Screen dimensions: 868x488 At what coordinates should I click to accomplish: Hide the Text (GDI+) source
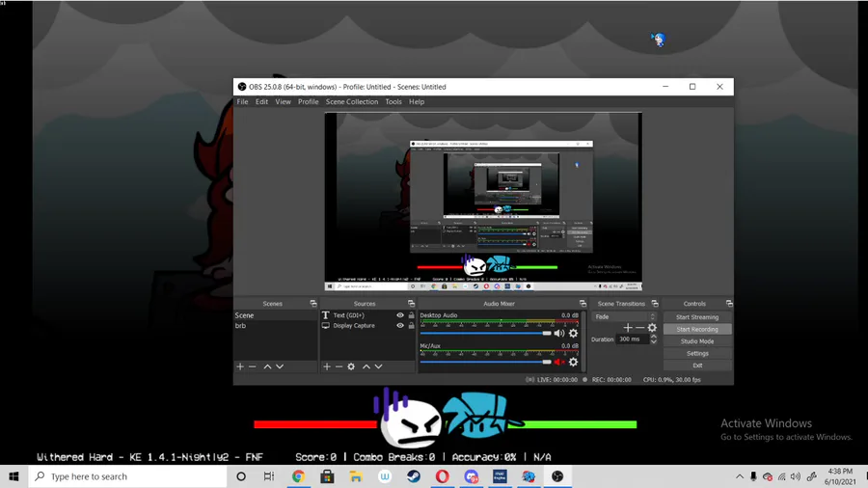pyautogui.click(x=399, y=315)
